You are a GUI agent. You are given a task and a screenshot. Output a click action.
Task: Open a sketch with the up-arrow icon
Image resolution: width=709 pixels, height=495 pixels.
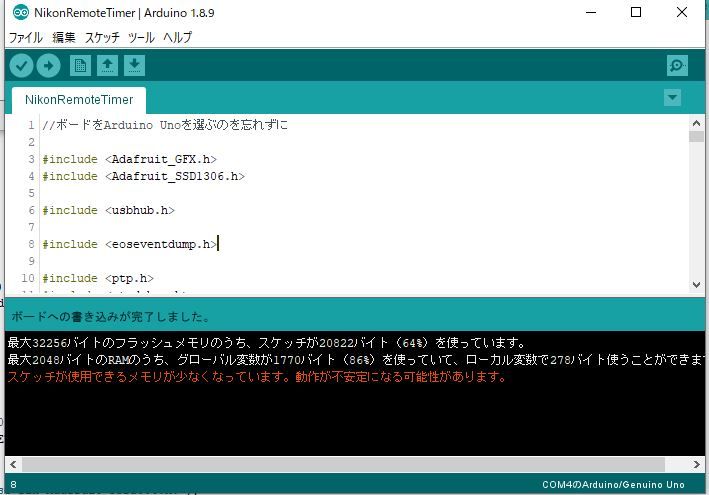[107, 66]
